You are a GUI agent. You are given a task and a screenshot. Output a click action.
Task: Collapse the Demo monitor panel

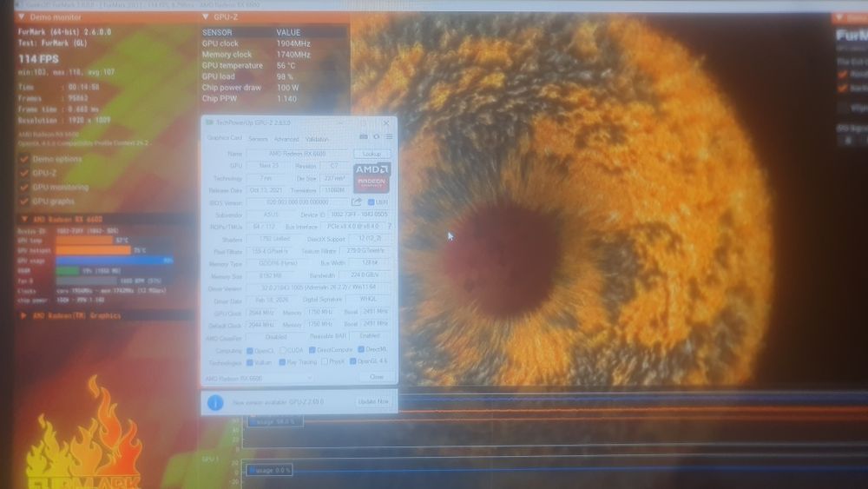21,17
